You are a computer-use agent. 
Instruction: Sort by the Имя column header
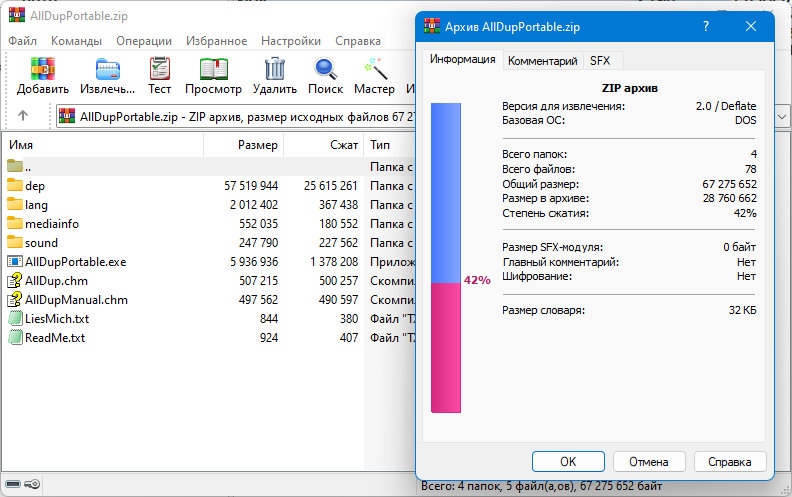pos(103,145)
